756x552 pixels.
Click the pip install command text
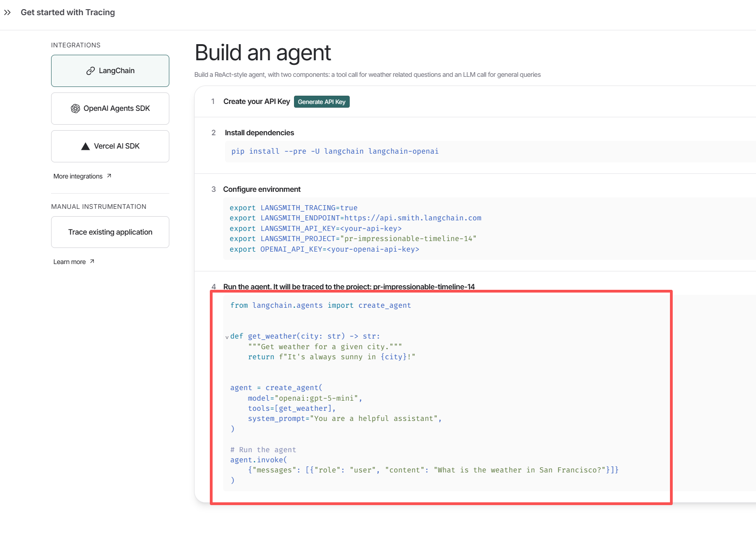click(335, 151)
